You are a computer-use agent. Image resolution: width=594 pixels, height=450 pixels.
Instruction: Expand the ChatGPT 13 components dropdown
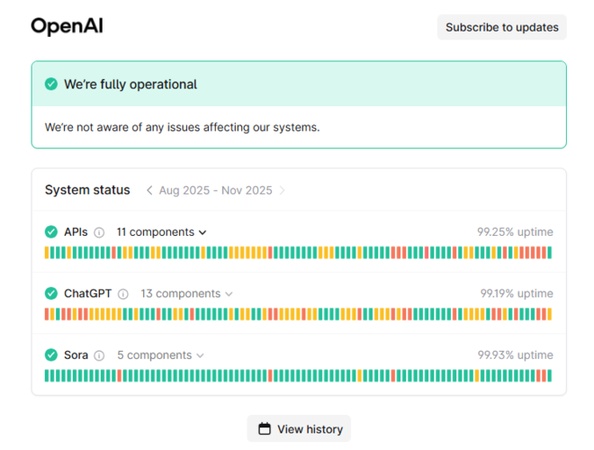[187, 294]
